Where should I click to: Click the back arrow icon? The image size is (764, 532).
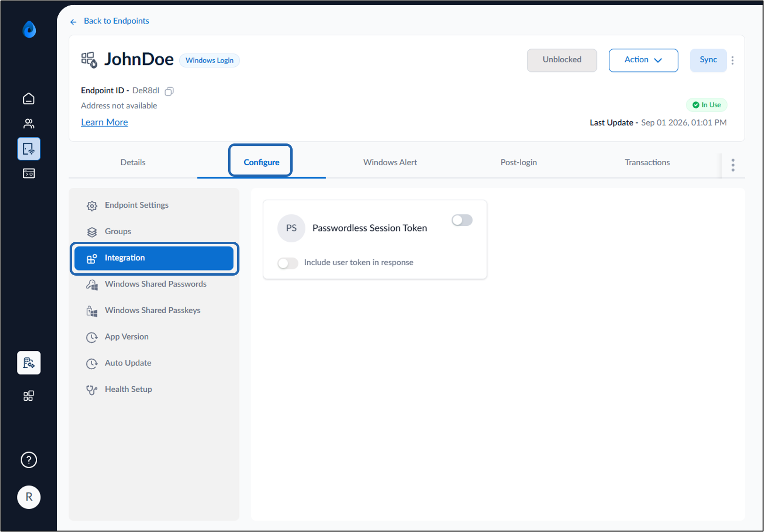(73, 22)
